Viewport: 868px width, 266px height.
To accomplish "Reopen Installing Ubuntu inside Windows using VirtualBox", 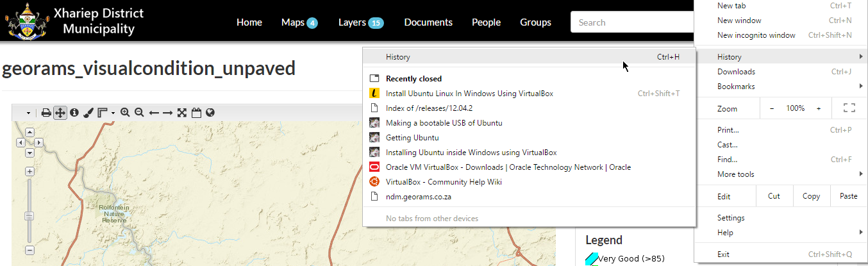I will pyautogui.click(x=529, y=153).
